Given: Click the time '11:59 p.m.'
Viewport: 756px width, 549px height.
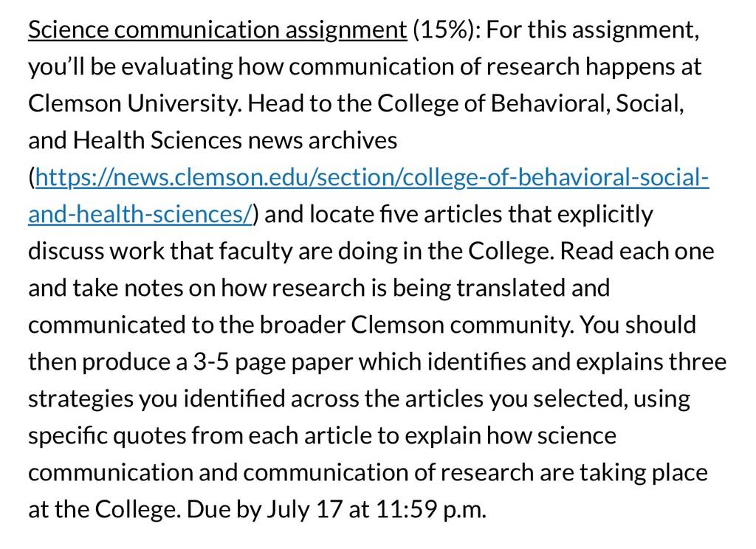Looking at the screenshot, I should point(431,509).
